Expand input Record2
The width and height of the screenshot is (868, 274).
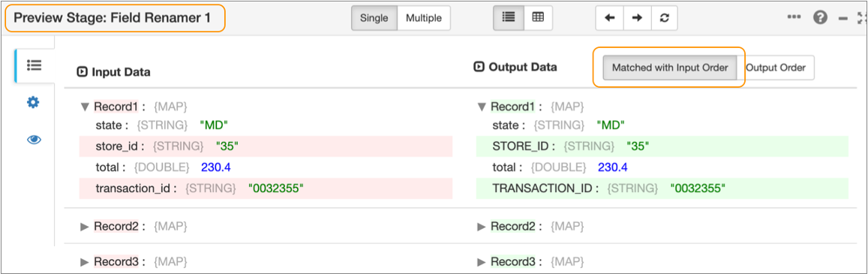(85, 226)
